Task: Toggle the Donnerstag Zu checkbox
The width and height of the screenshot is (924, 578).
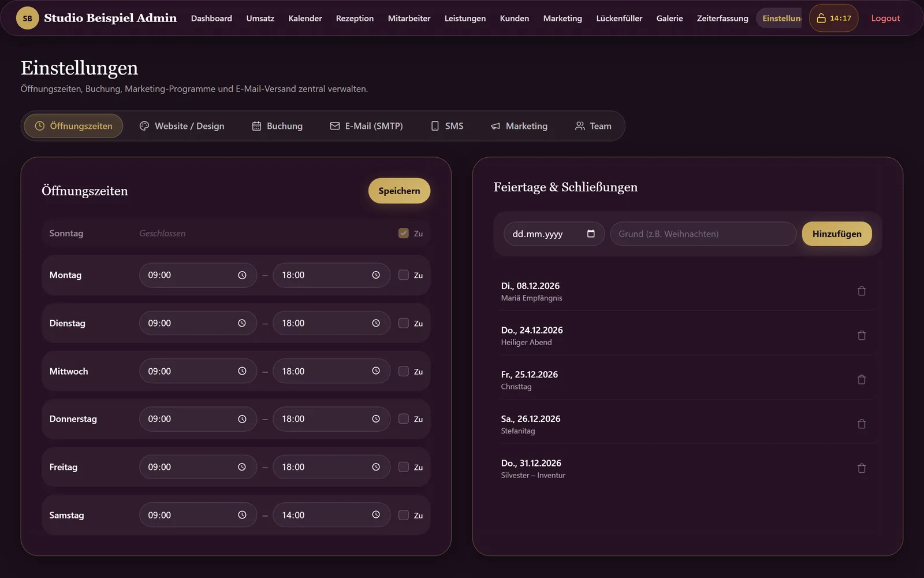Action: (x=403, y=419)
